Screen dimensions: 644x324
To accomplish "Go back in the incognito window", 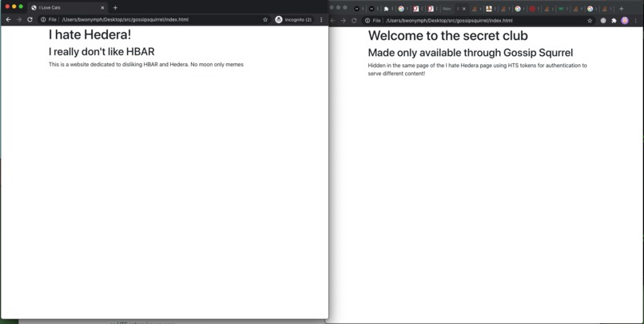I will point(8,19).
